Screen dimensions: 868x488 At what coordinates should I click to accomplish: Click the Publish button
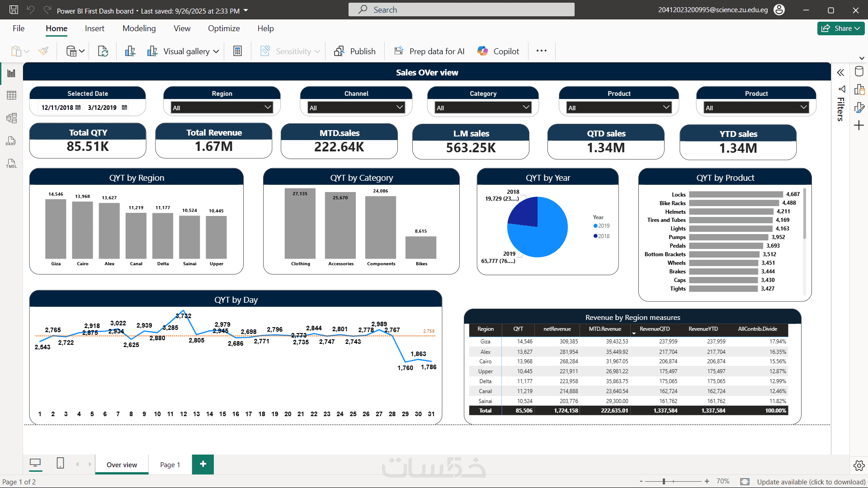pos(355,51)
